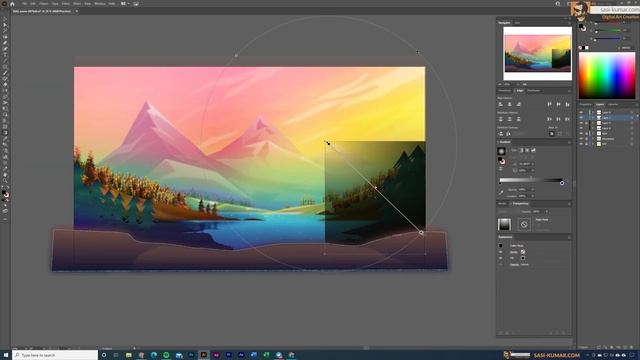Choose Linear Gradient type icon

(521, 150)
